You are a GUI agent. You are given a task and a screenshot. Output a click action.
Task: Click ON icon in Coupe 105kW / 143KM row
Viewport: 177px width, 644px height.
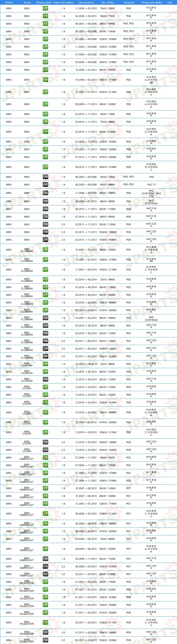tap(45, 450)
